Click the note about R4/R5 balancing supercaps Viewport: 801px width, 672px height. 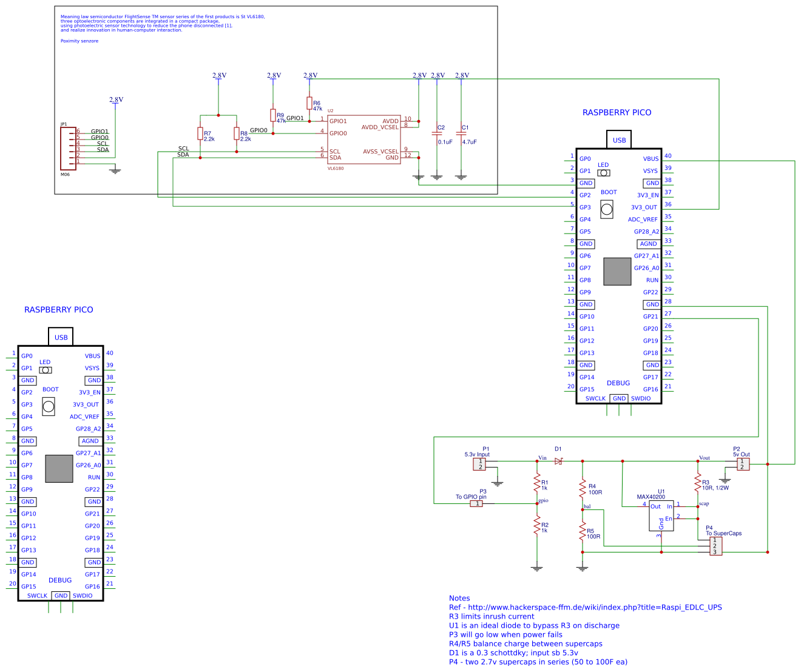526,643
